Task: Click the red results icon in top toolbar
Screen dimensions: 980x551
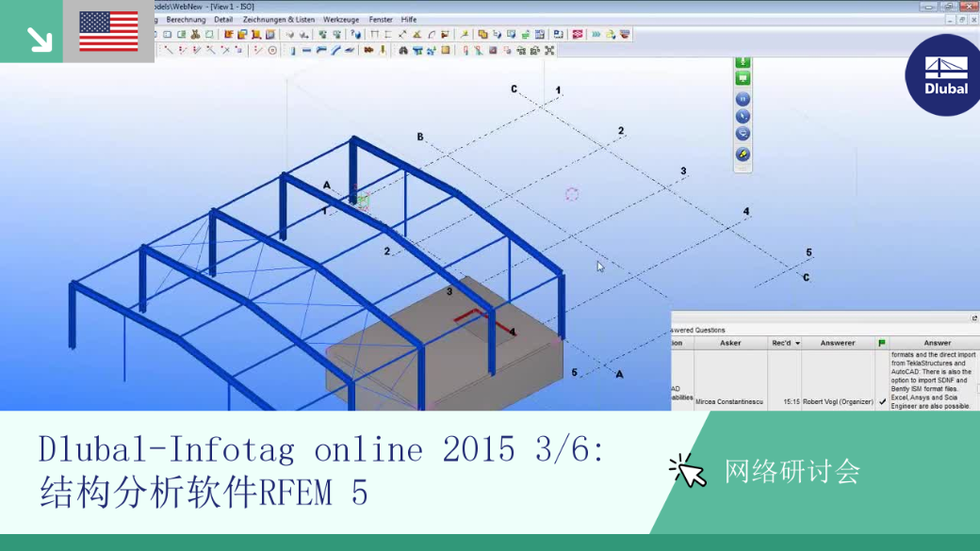Action: [578, 34]
